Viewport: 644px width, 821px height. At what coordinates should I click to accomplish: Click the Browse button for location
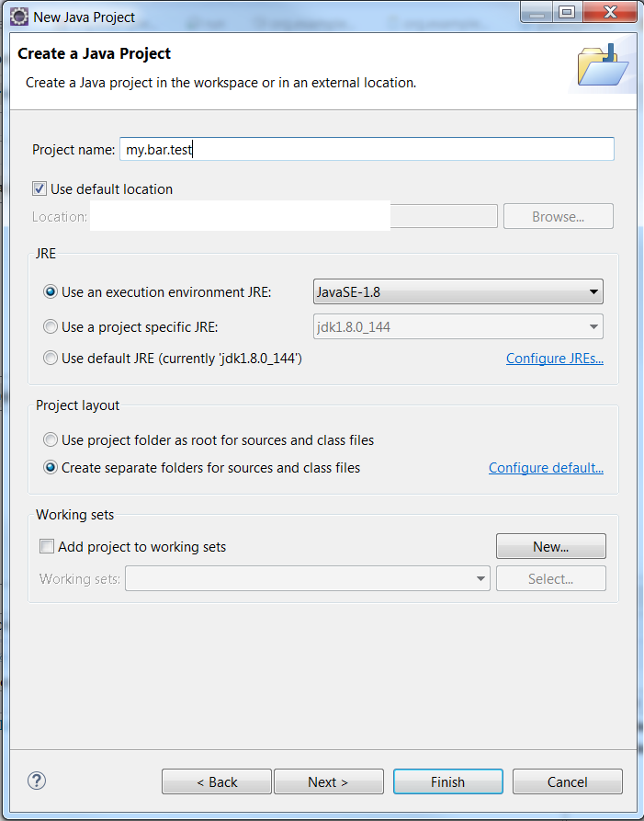(558, 215)
